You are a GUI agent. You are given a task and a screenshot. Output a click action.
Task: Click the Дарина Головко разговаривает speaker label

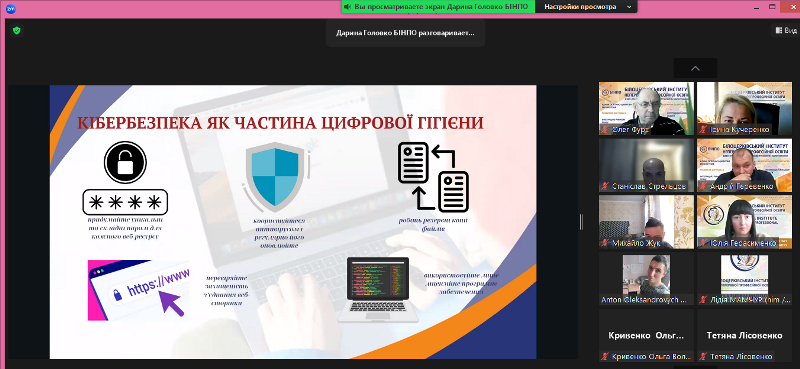click(x=405, y=33)
